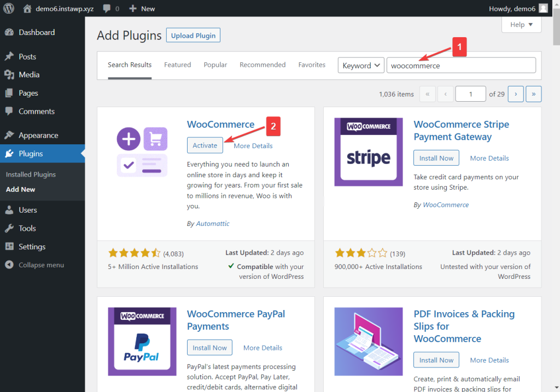Click the Users icon in sidebar
560x392 pixels.
[x=9, y=210]
